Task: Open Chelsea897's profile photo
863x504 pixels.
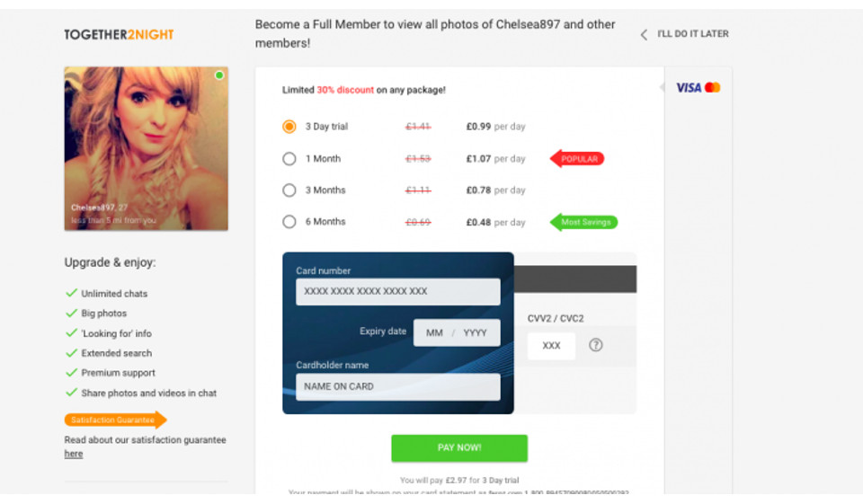Action: point(146,148)
